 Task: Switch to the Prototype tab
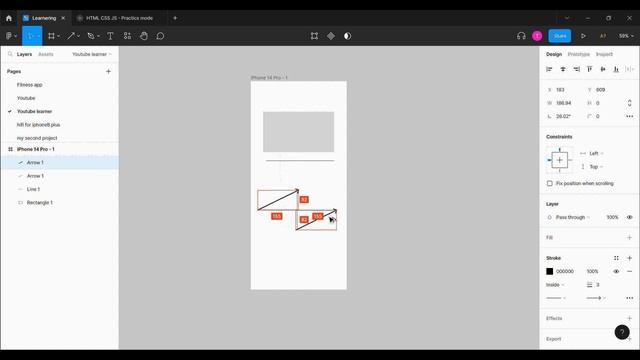579,54
